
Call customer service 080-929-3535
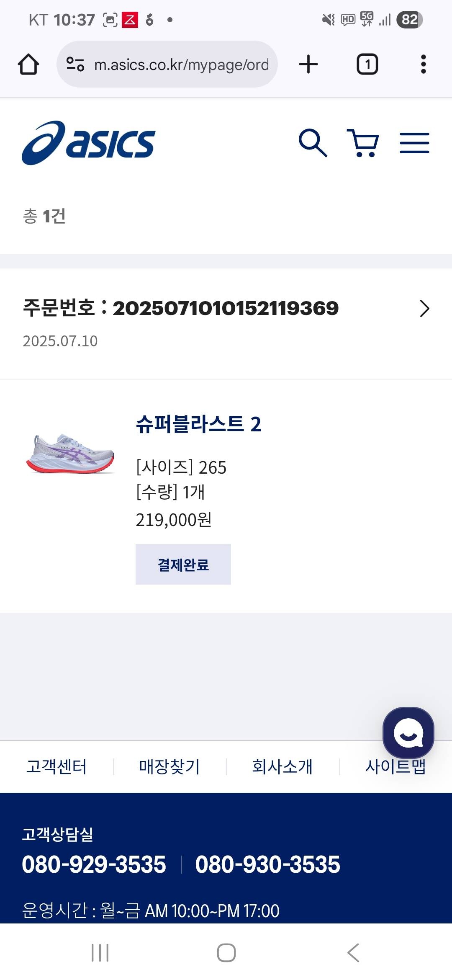click(x=94, y=864)
